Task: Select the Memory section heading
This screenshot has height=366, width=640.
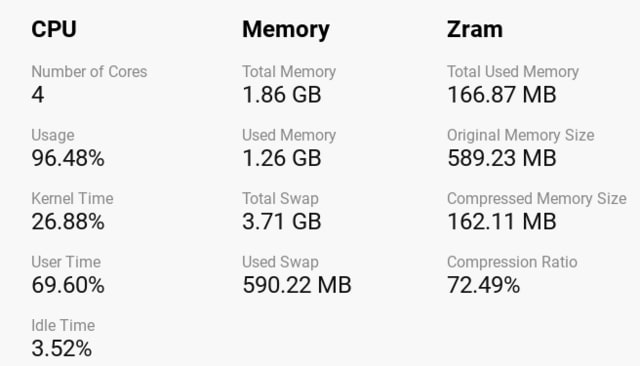Action: pos(286,30)
